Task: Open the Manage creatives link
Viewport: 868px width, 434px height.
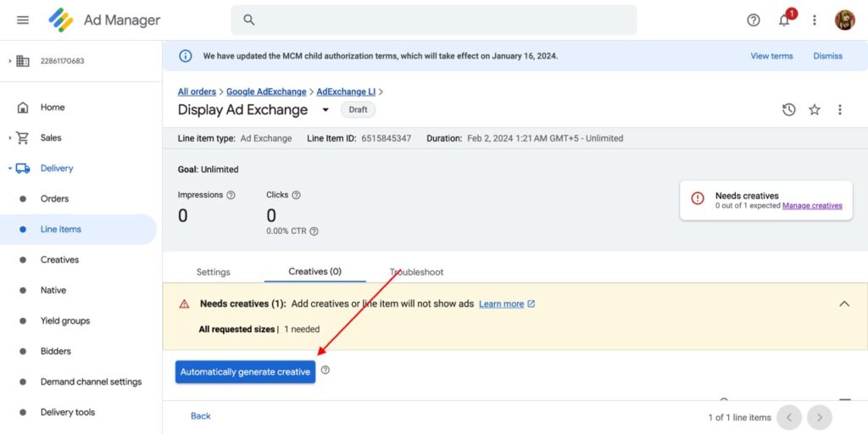Action: point(812,205)
